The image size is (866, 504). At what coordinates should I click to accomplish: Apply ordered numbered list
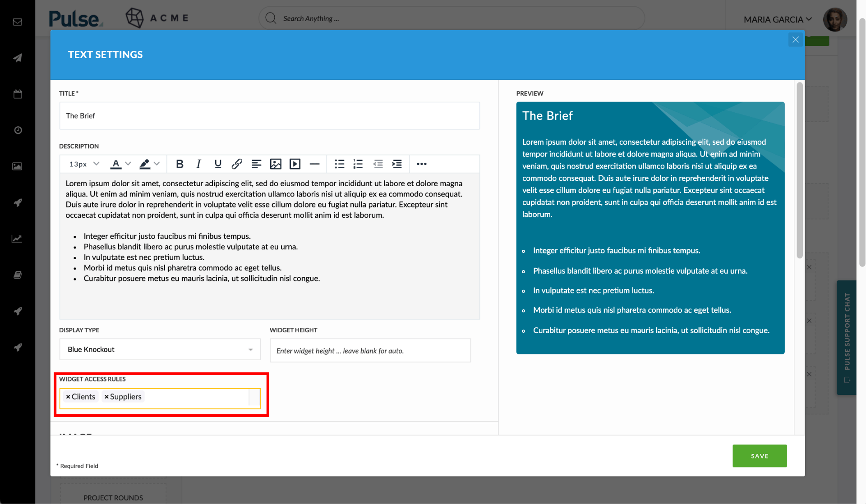coord(358,164)
